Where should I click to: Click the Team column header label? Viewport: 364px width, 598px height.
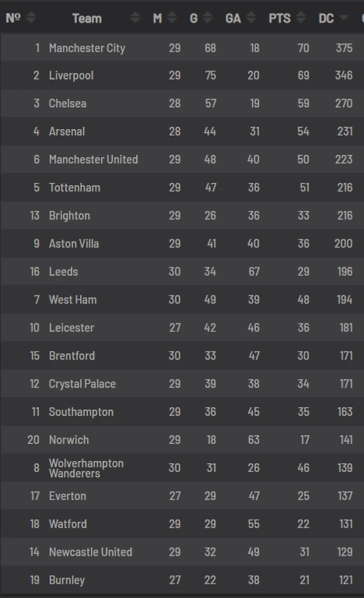[x=87, y=18]
